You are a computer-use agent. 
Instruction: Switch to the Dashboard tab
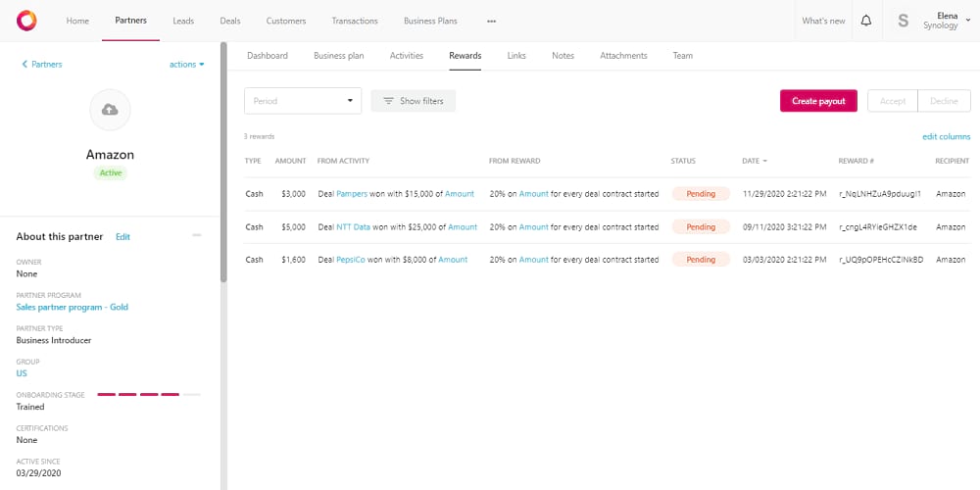pyautogui.click(x=268, y=56)
